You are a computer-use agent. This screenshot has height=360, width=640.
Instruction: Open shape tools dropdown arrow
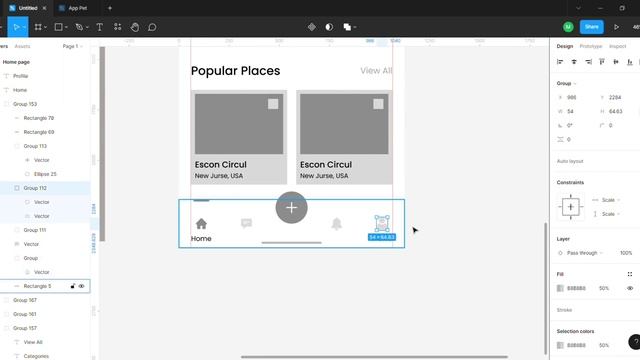[66, 27]
